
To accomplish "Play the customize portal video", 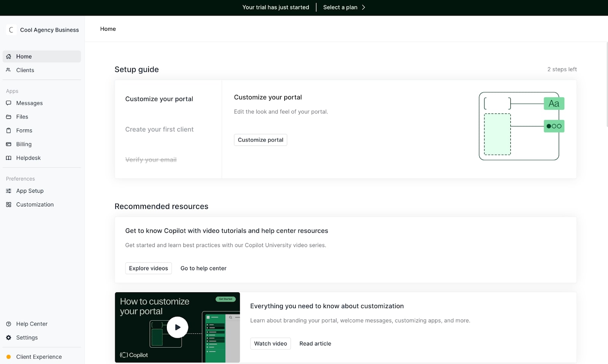I will point(177,327).
